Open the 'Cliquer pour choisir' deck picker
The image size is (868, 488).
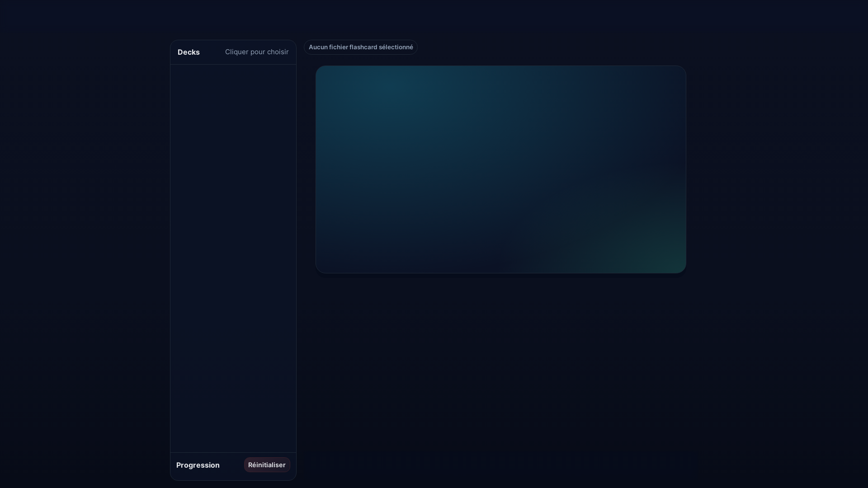coord(257,52)
